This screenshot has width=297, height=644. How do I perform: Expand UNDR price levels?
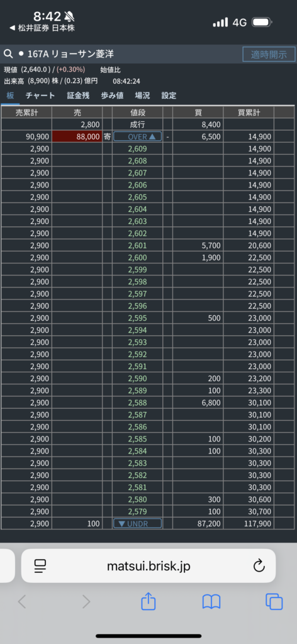[x=137, y=523]
